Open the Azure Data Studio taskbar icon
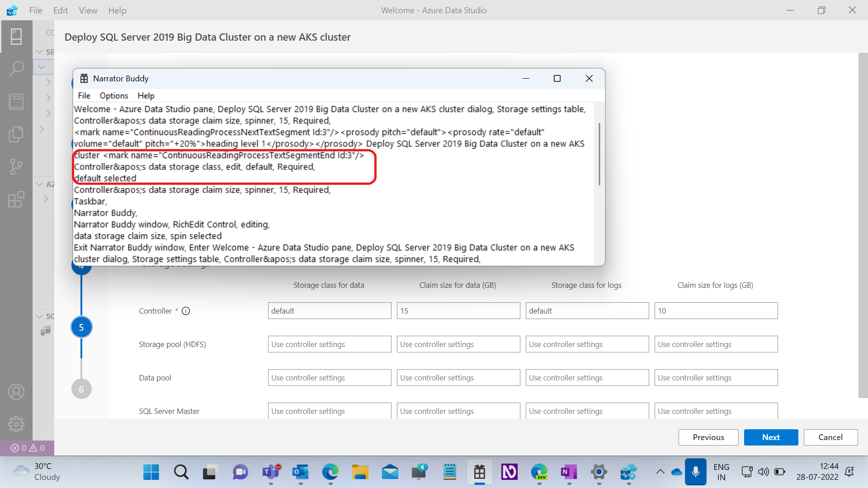Viewport: 868px width, 488px height. 628,472
